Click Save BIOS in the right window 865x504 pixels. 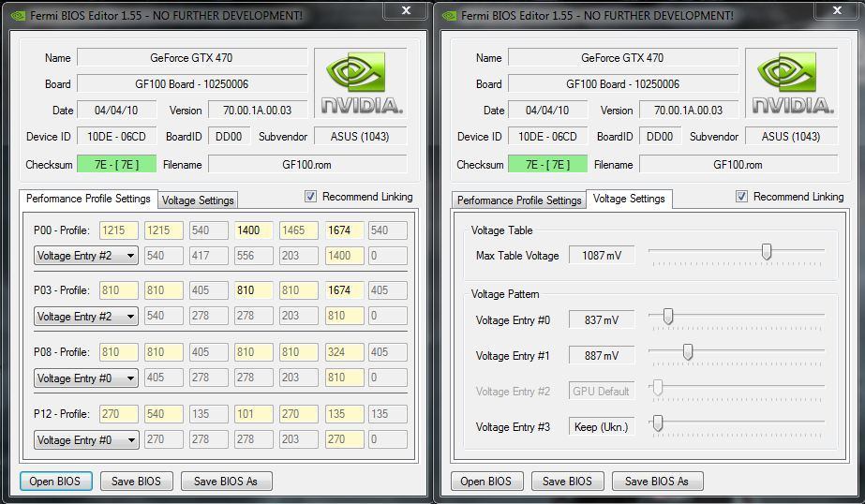(568, 481)
